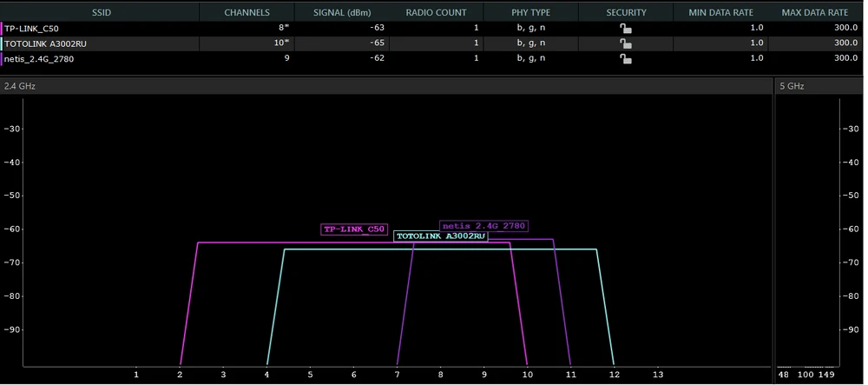The width and height of the screenshot is (868, 385).
Task: Click the 5 GHz panel title
Action: [790, 86]
